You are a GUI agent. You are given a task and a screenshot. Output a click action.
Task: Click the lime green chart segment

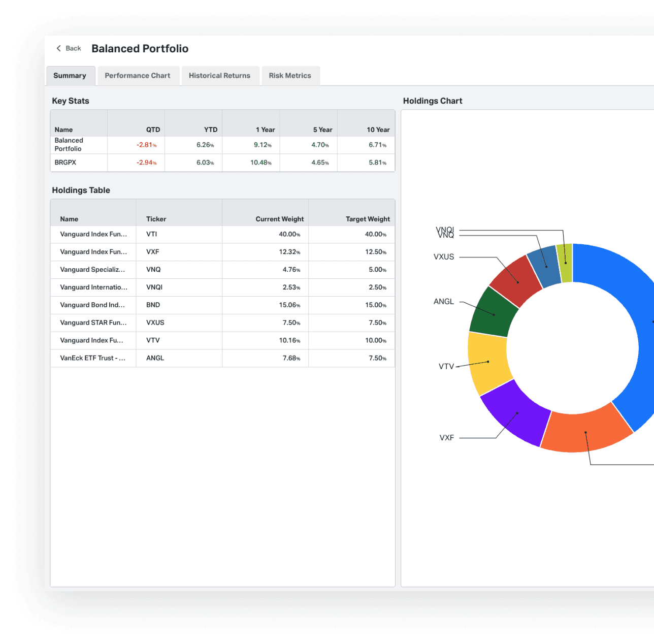(x=565, y=262)
